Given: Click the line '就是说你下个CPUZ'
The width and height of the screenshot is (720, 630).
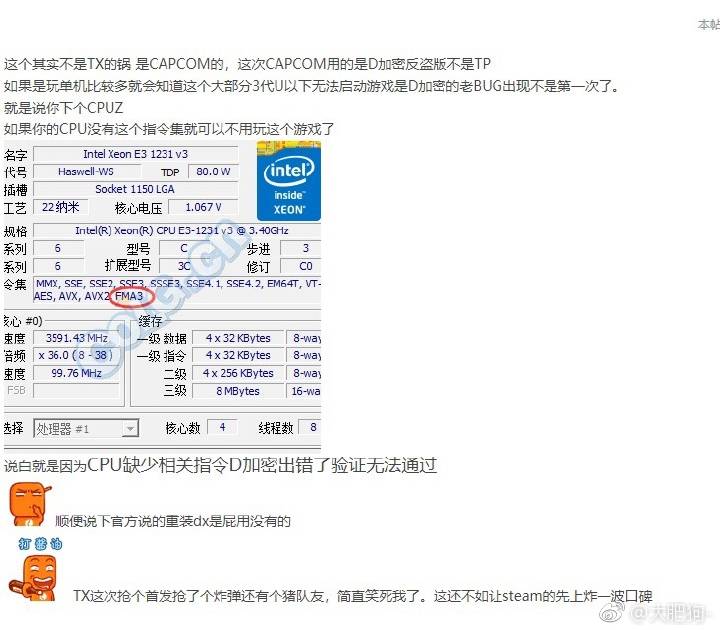Looking at the screenshot, I should tap(63, 108).
